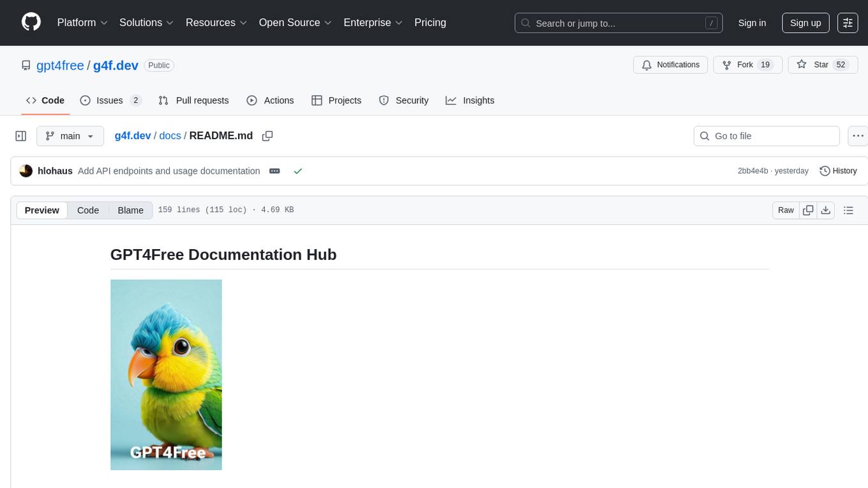The image size is (868, 488).
Task: Expand the Resources menu
Action: [216, 22]
